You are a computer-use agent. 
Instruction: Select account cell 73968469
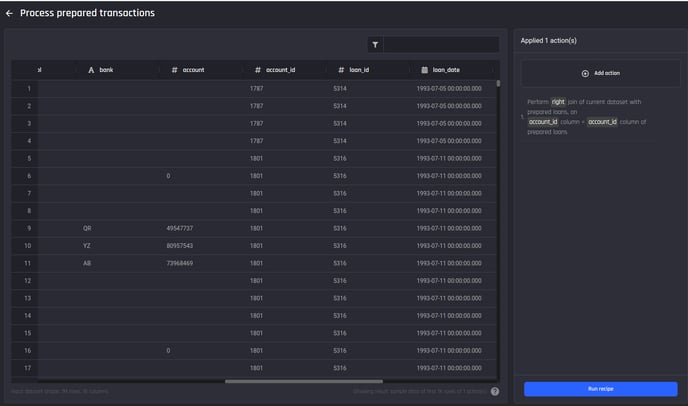179,263
